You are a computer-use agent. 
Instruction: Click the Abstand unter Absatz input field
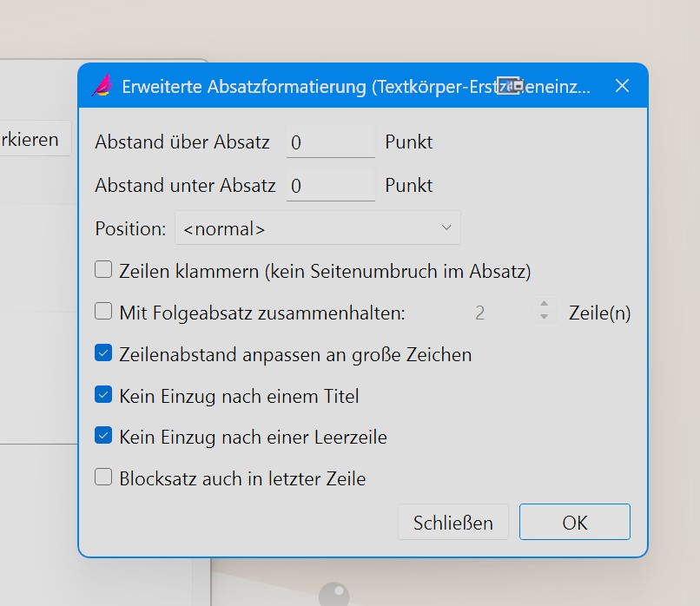(330, 185)
